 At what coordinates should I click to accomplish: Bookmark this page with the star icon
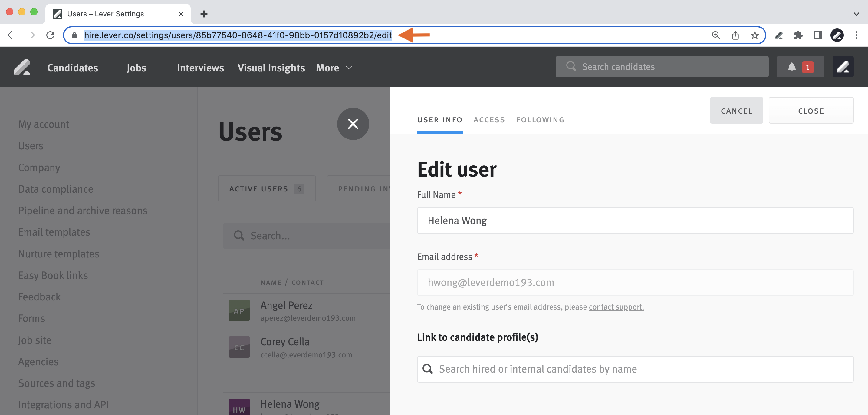pos(755,35)
